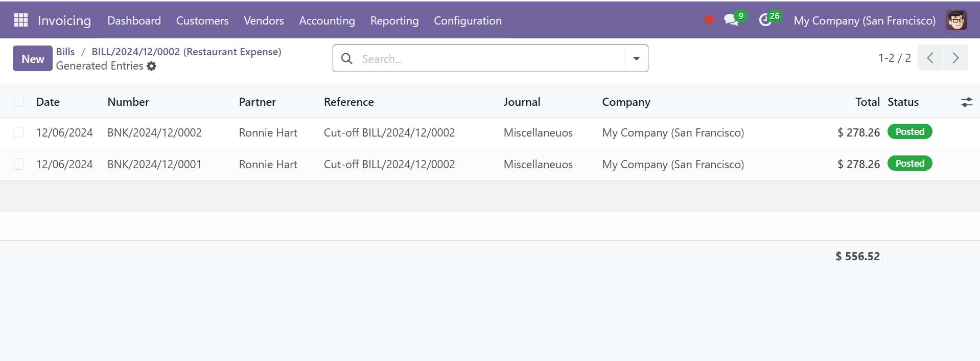Open the user avatar menu

956,20
